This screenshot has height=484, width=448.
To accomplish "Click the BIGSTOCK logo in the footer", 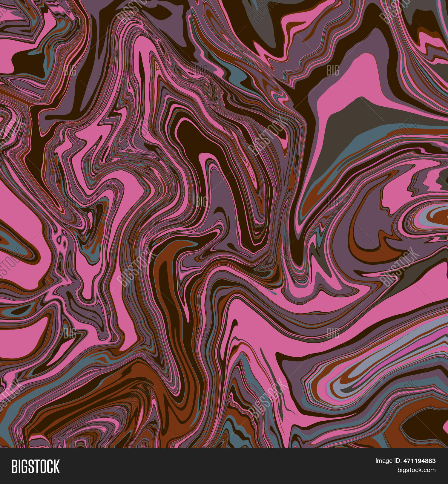I will (36, 466).
